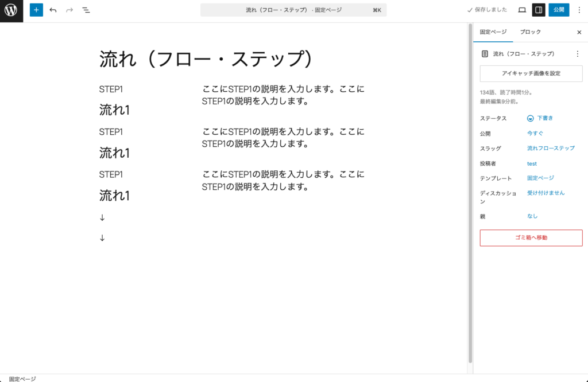Image resolution: width=588 pixels, height=382 pixels.
Task: Open the document overview list view
Action: (86, 10)
